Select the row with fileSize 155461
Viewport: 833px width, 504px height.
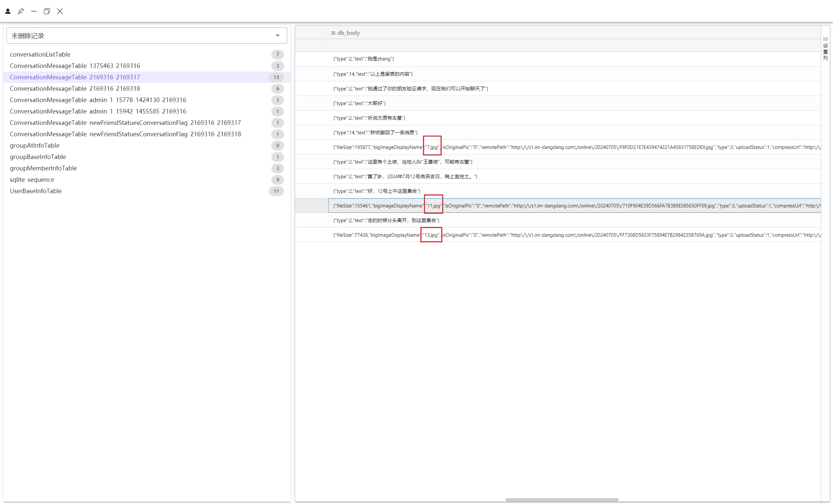558,206
